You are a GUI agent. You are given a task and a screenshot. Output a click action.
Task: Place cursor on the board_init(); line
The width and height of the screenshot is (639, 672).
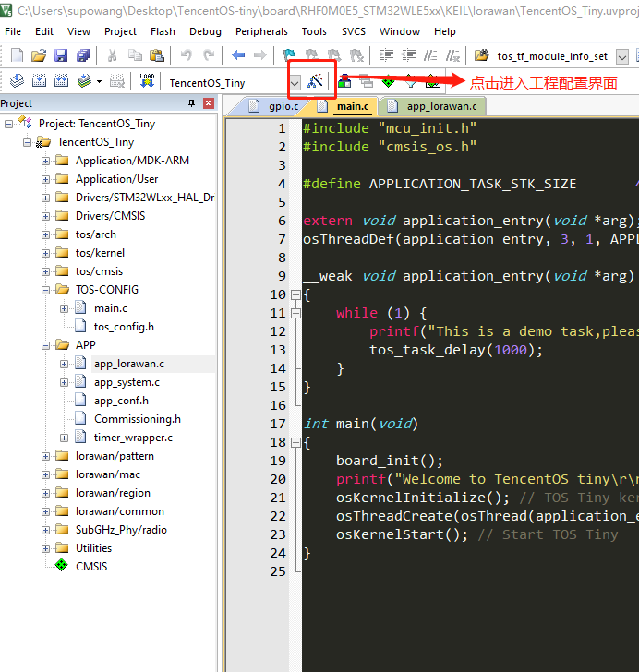pos(390,461)
